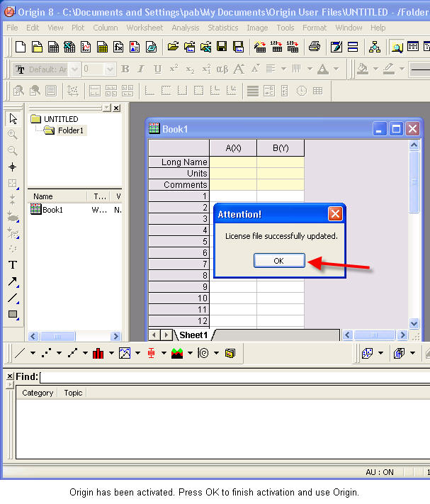Open the Analysis menu
Screen dimensions: 430x504
click(186, 28)
